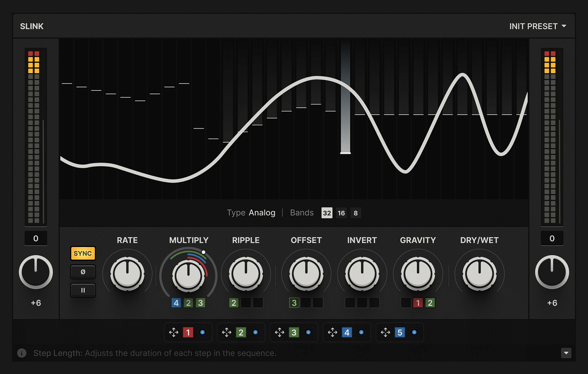Click the green slot 2 under the Ripple knob
This screenshot has height=374, width=588.
[233, 302]
